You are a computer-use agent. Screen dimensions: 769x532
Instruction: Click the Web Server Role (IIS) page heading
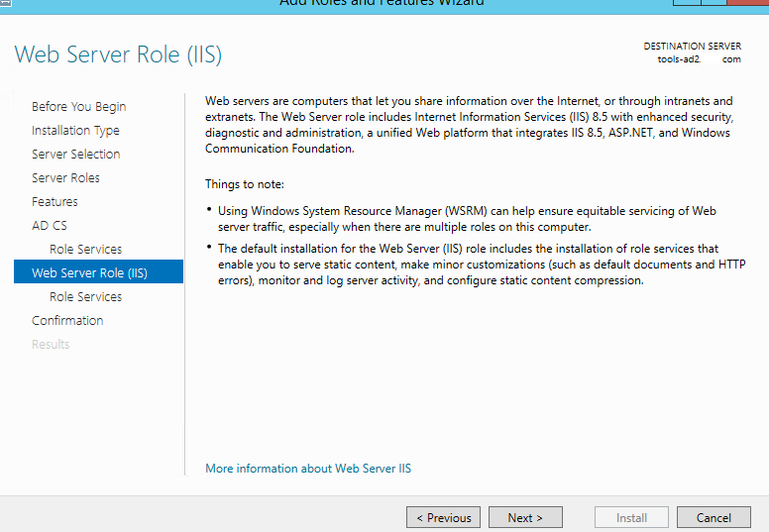coord(118,54)
